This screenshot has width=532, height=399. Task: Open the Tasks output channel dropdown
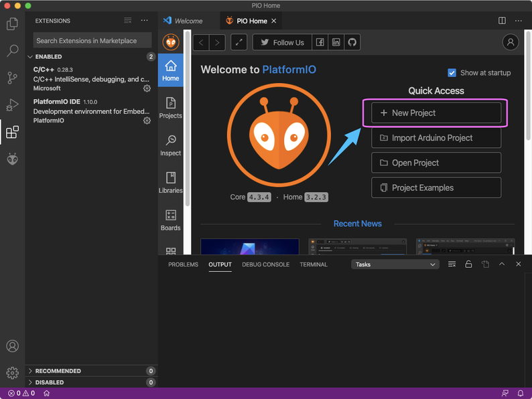395,264
